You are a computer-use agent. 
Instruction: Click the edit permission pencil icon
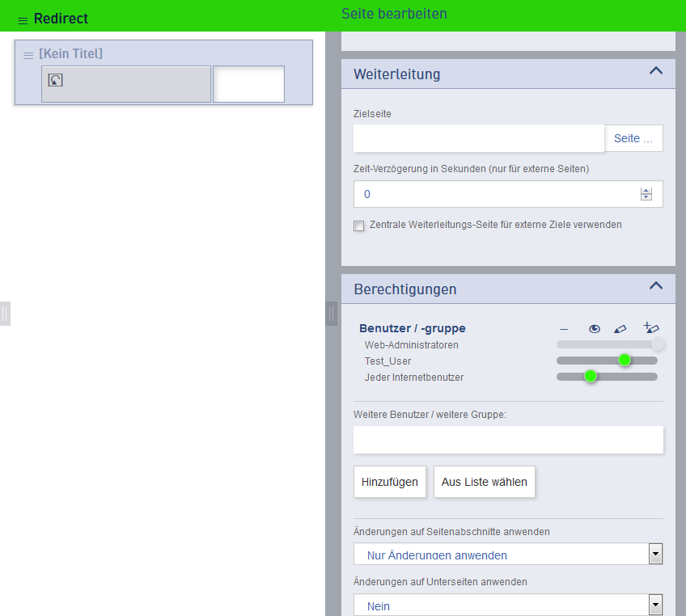point(620,328)
